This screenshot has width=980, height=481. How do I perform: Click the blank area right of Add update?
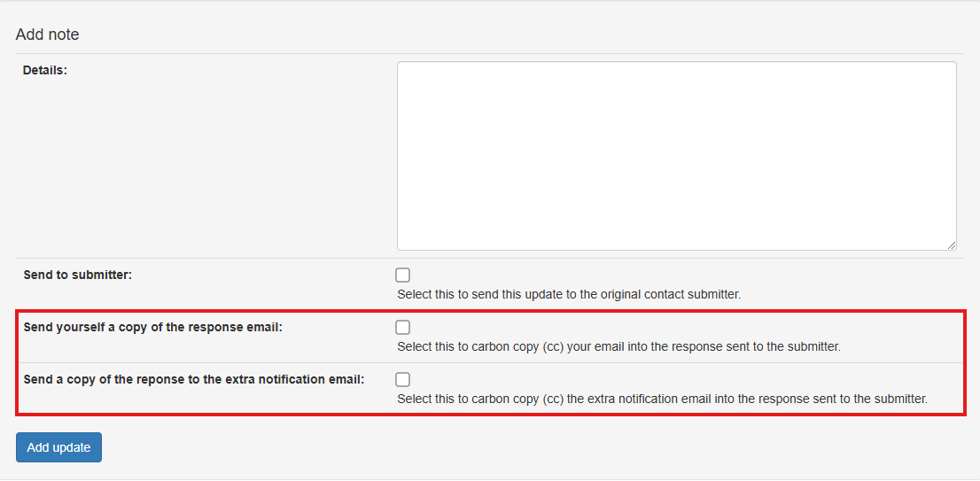[532, 447]
